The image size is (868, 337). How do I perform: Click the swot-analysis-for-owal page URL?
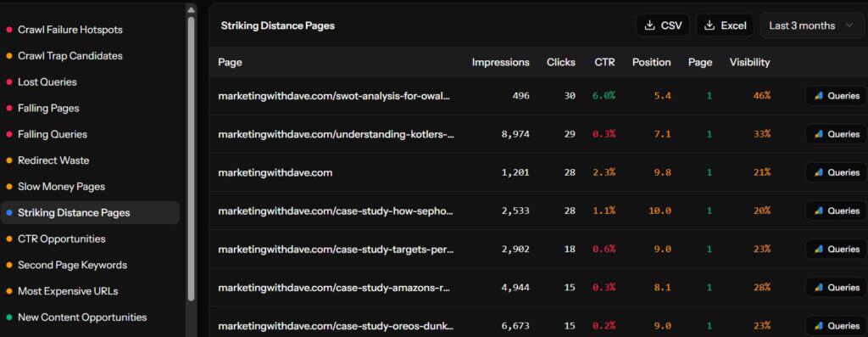tap(334, 96)
